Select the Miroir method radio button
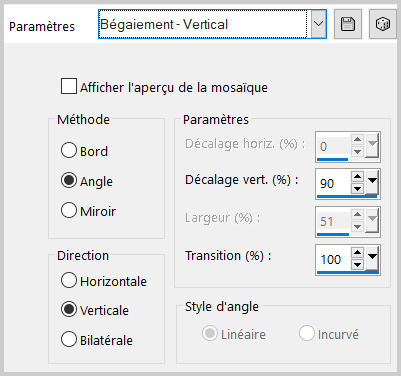 point(69,210)
